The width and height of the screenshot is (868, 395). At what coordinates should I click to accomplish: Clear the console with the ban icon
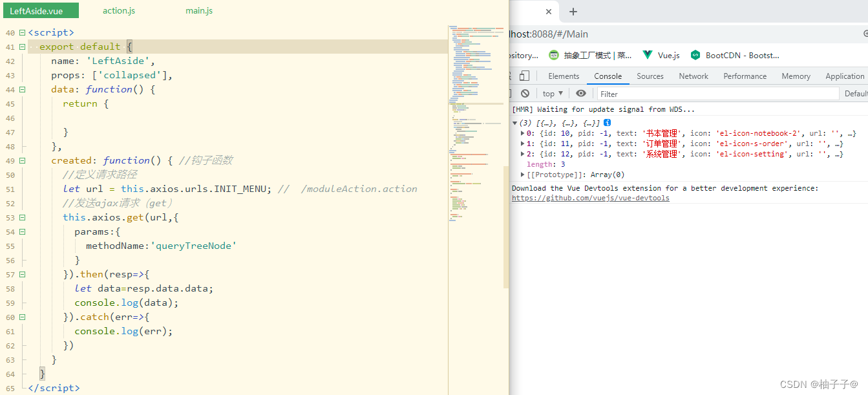tap(525, 94)
